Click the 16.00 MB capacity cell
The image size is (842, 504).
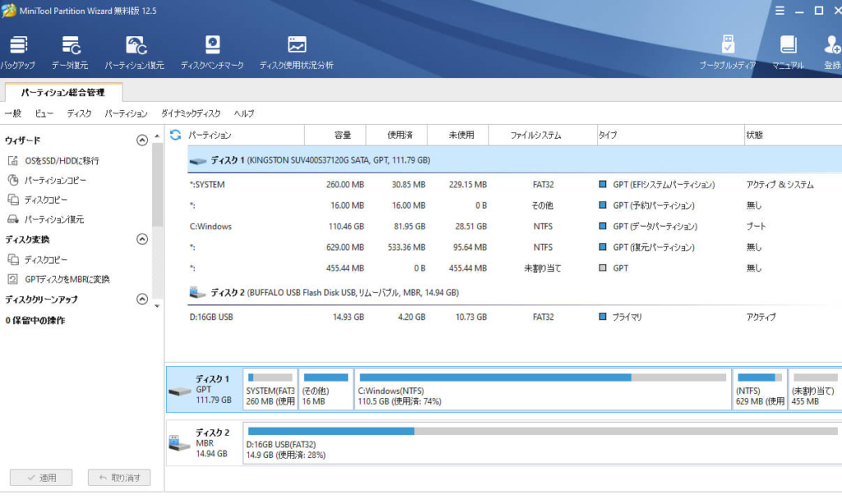tap(347, 206)
